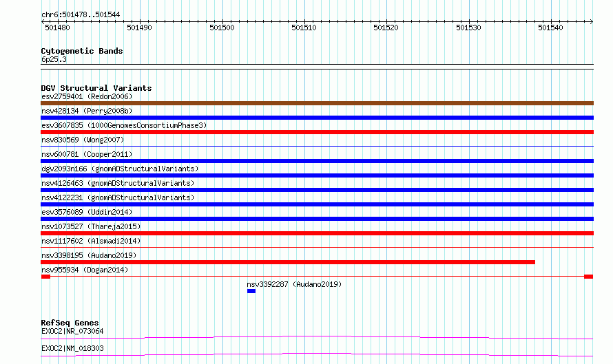Click the blue nsv600781 variant bar
This screenshot has height=364, width=613.
317,161
